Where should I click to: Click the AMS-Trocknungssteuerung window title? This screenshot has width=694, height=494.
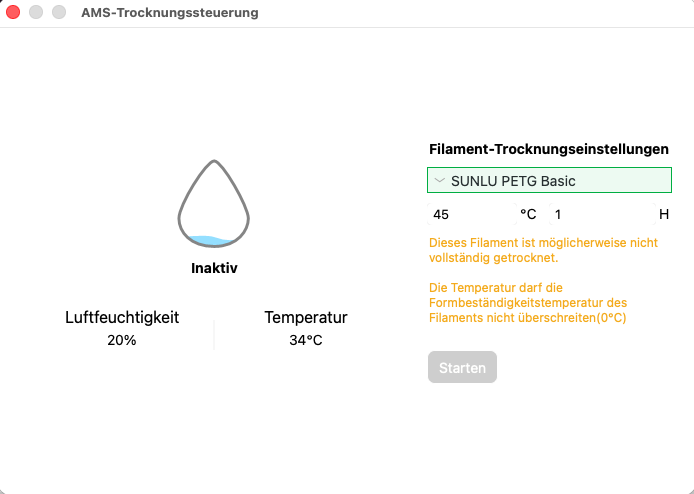click(170, 12)
